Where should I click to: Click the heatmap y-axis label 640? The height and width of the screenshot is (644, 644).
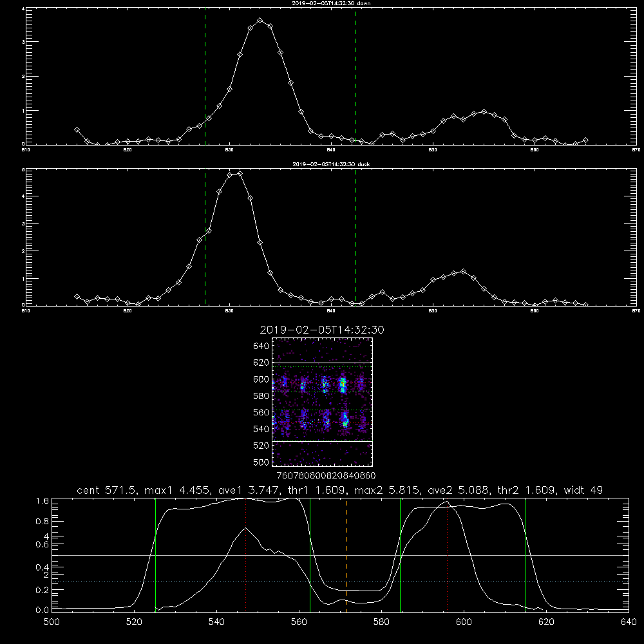click(x=261, y=346)
